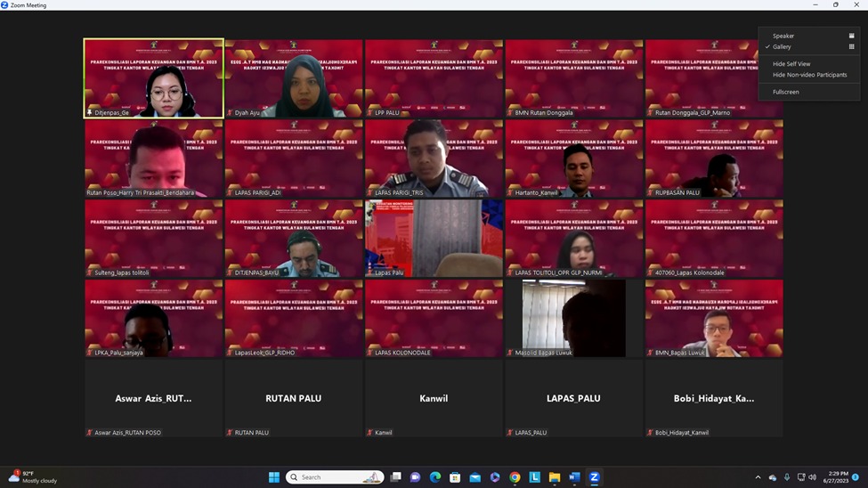
Task: Click the Gallery grid icon in view menu
Action: click(x=851, y=47)
